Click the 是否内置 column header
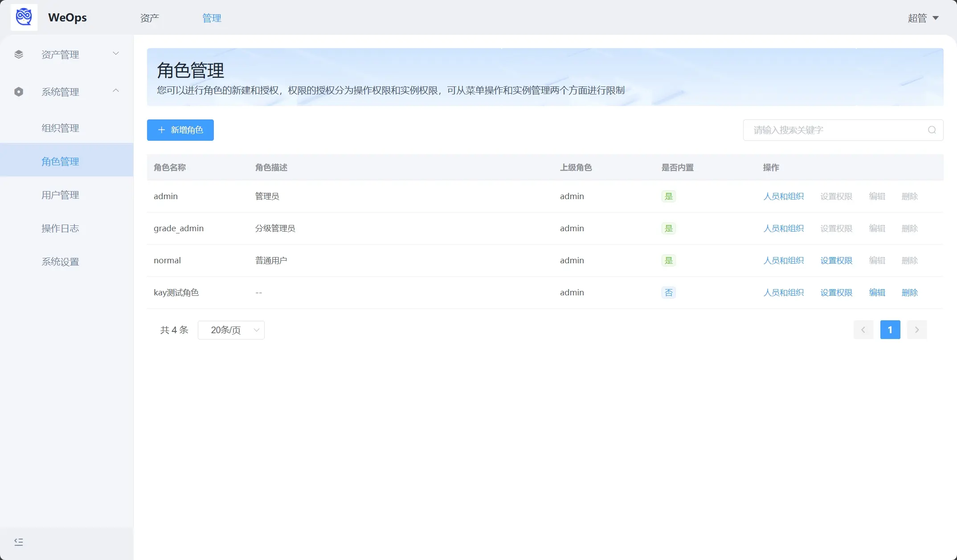This screenshot has height=560, width=957. pos(678,168)
